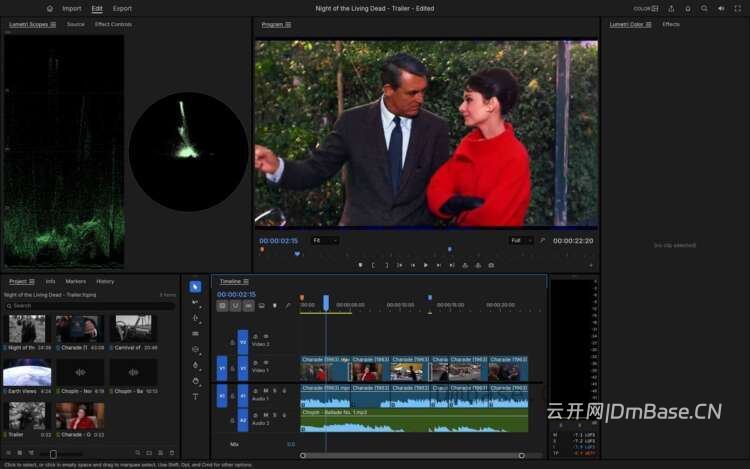Click the Home icon in the header
The image size is (750, 469).
(x=50, y=8)
